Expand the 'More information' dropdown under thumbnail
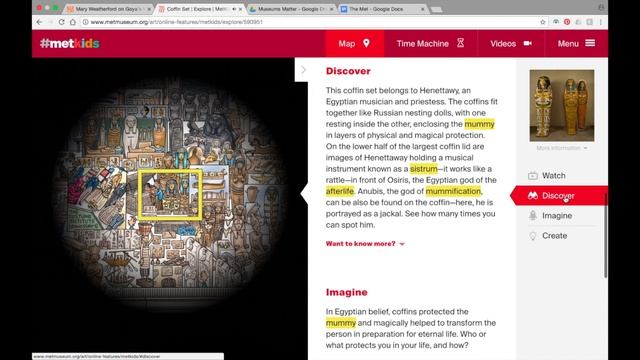The image size is (640, 360). point(562,148)
